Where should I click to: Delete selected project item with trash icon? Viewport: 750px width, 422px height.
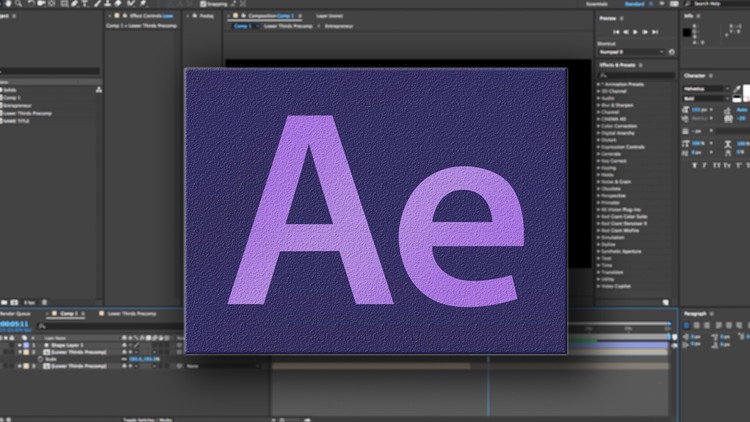44,302
